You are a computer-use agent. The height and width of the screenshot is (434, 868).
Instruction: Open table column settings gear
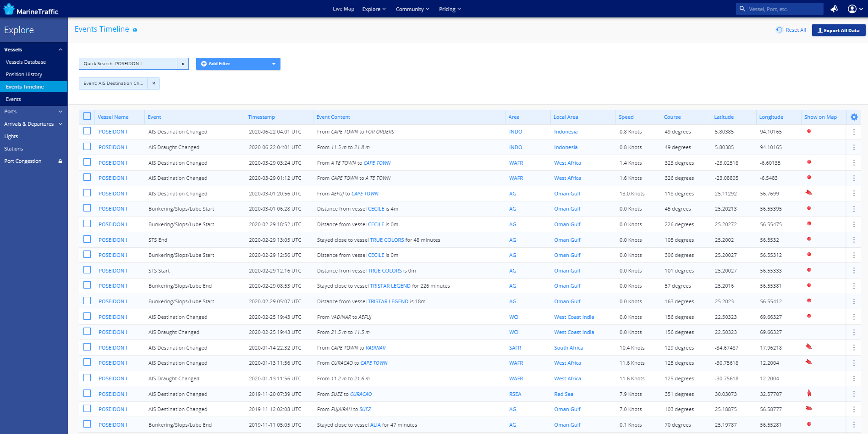[854, 117]
